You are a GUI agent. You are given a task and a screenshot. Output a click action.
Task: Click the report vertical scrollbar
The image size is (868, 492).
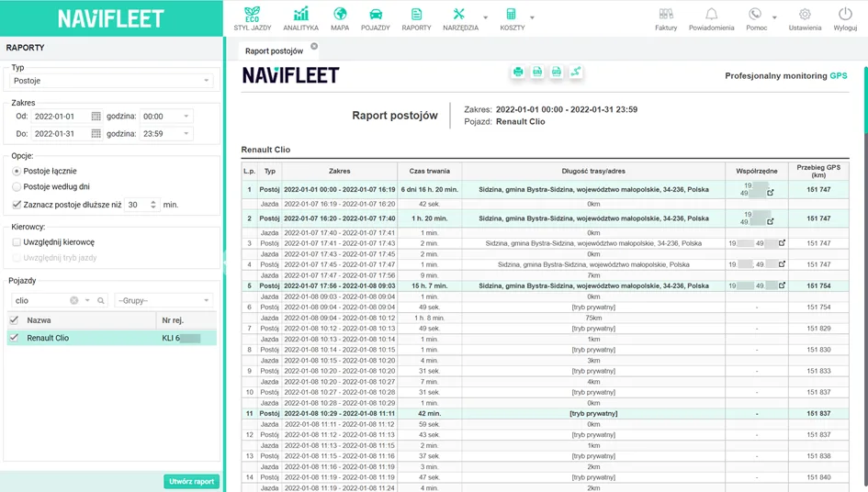865,100
